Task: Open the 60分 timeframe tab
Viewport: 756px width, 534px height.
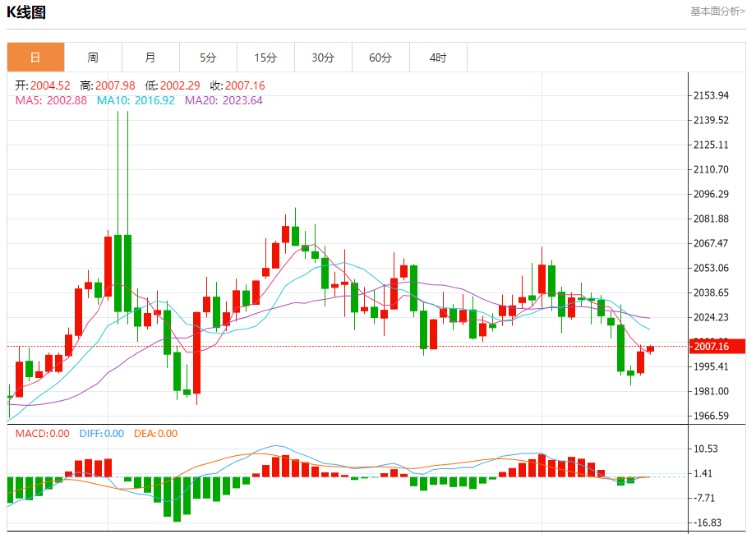Action: pyautogui.click(x=380, y=58)
